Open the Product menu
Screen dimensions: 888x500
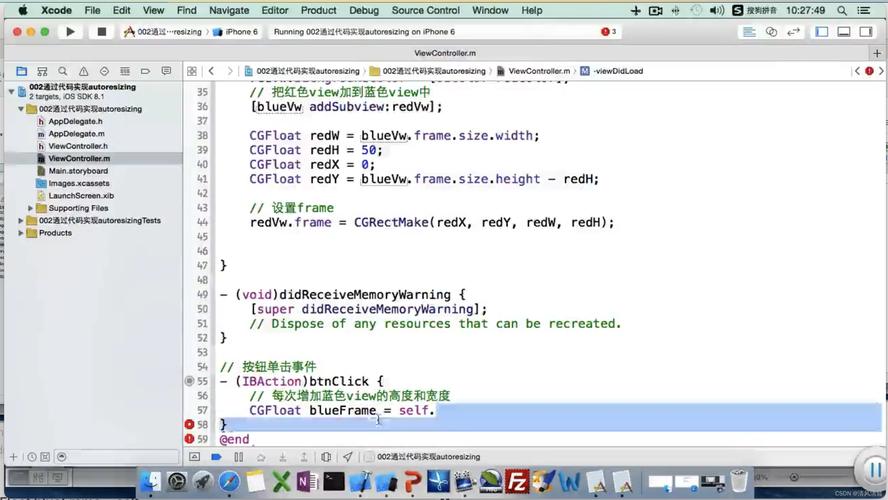click(318, 10)
